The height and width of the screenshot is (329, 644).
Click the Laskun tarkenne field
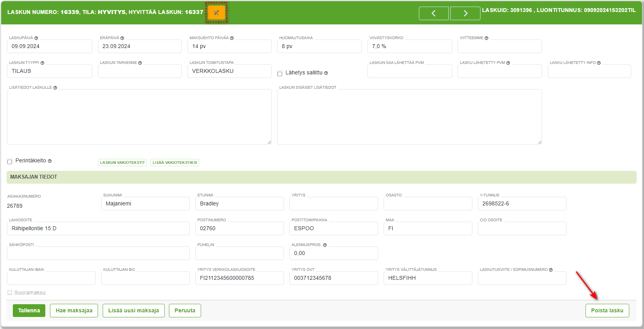tap(140, 71)
